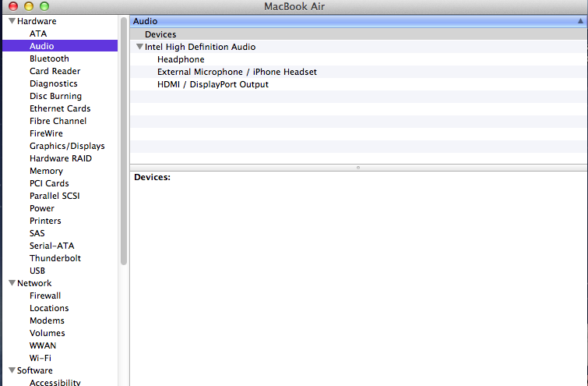Select Disc Burning entry
Screen dimensions: 588x386
point(55,96)
